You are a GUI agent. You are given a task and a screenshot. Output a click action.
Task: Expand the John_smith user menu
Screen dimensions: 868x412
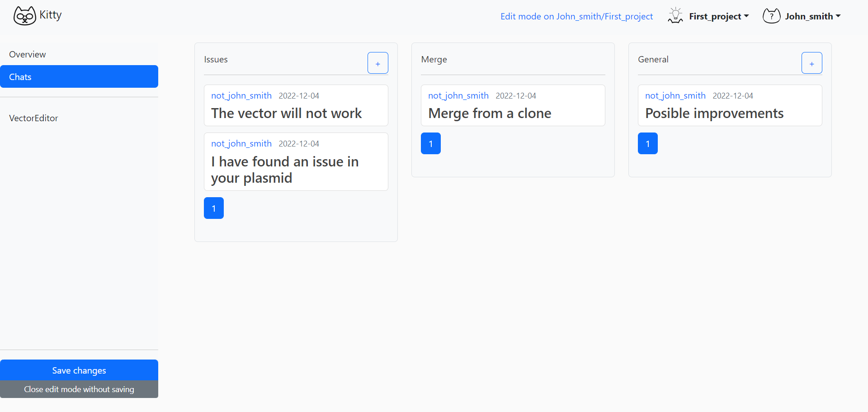[812, 16]
